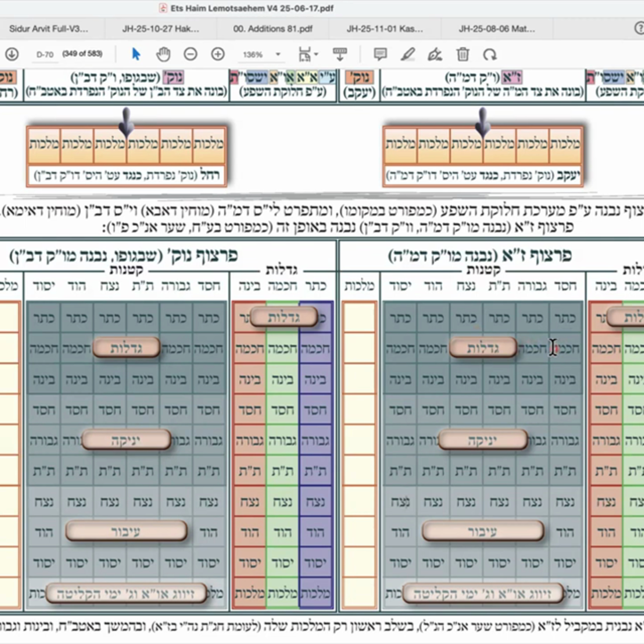Screen dimensions: 644x644
Task: Expand the zoom level dropdown arrow
Action: 278,54
